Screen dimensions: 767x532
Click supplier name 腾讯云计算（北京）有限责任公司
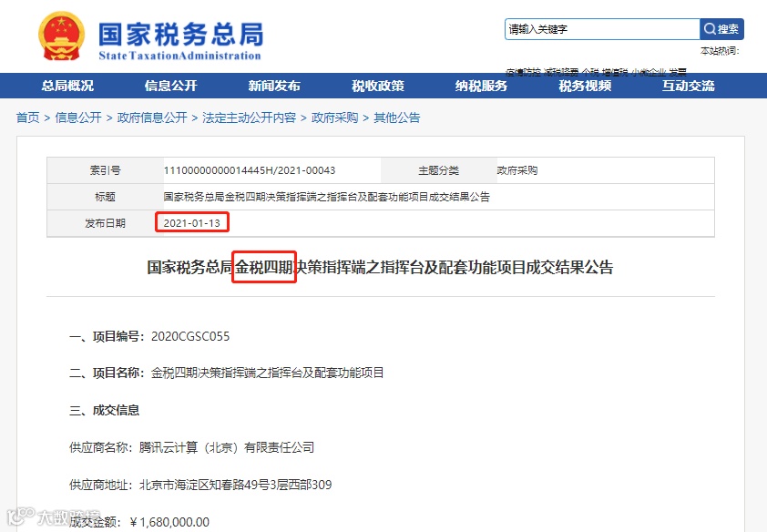coord(227,447)
